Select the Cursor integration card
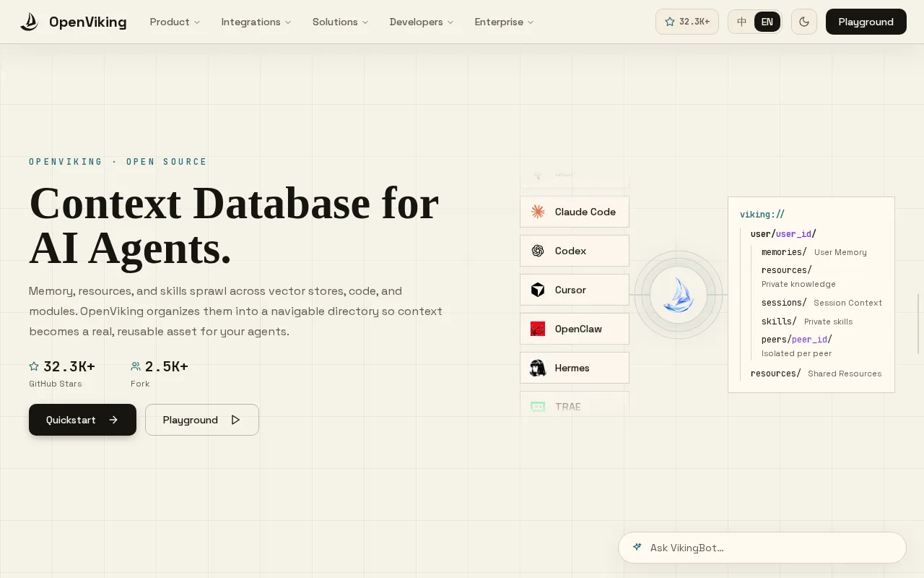This screenshot has height=578, width=924. coord(575,290)
